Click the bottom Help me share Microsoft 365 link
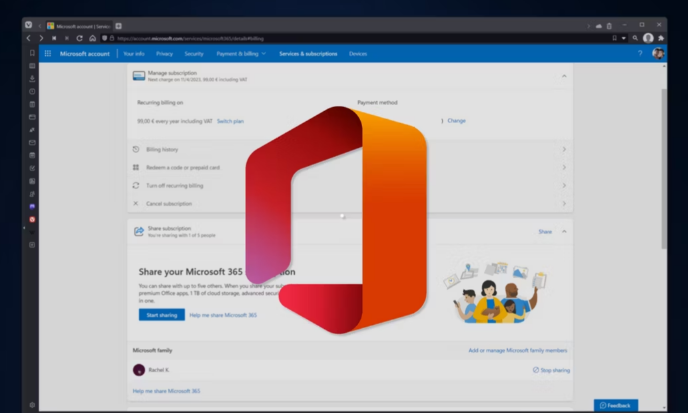This screenshot has width=688, height=413. tap(166, 391)
